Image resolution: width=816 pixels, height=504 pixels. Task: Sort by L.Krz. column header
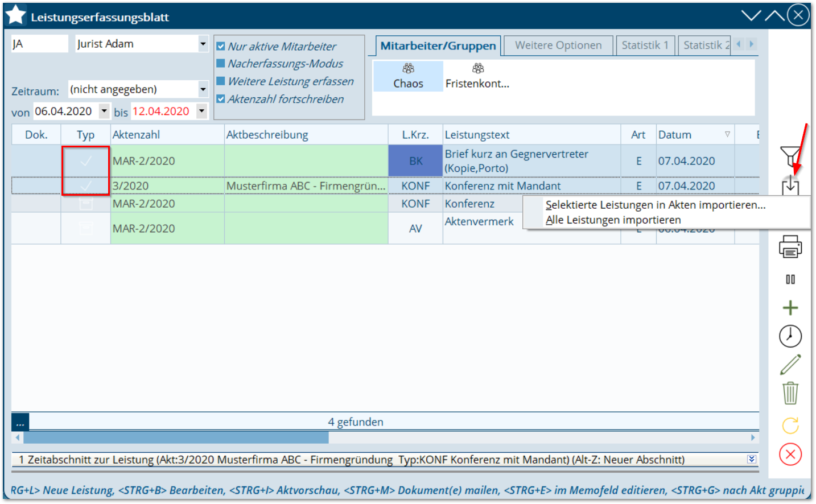(415, 135)
